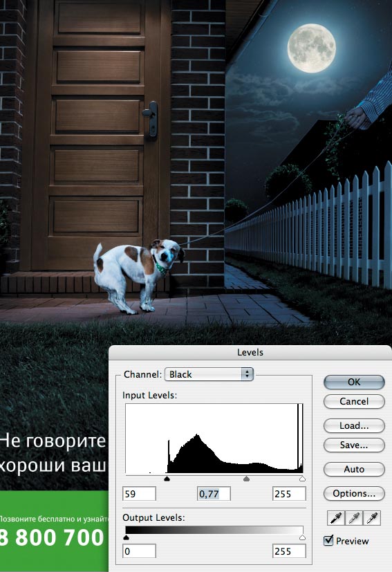Select the white point eyedropper
392x572 pixels.
point(372,518)
